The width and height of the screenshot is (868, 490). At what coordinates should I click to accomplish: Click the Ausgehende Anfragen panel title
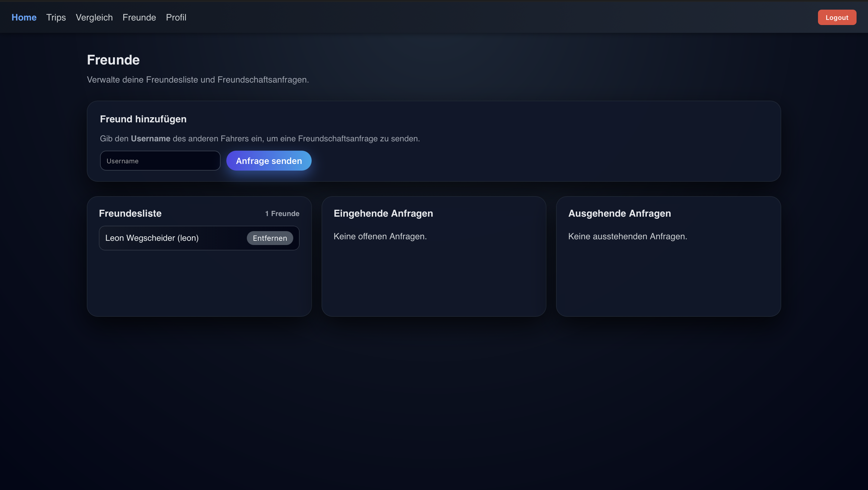pos(619,213)
